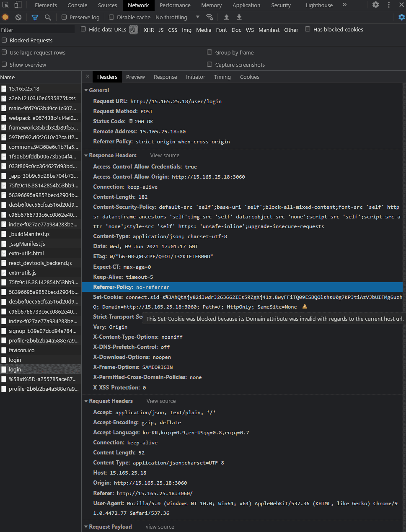
Task: Open network search with magnifier icon
Action: [x=48, y=17]
